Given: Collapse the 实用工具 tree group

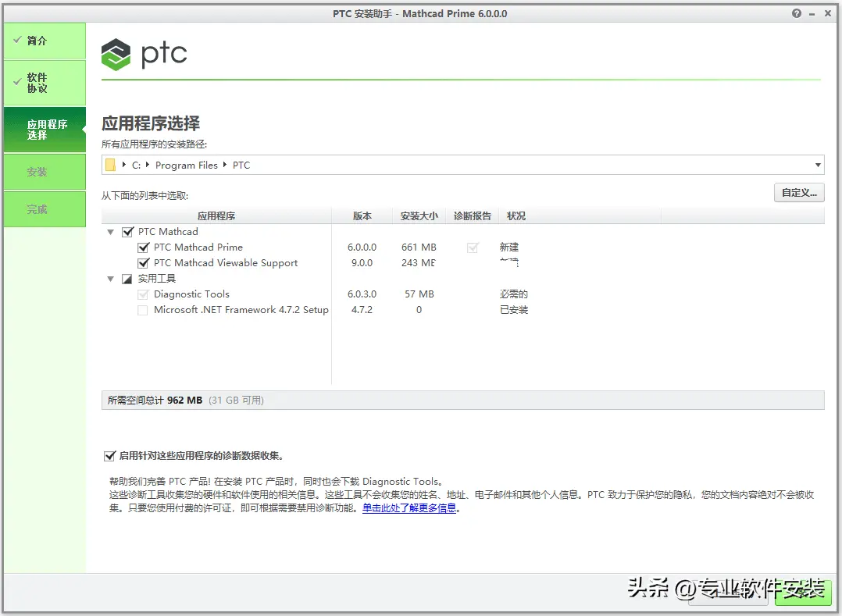Looking at the screenshot, I should tap(111, 279).
